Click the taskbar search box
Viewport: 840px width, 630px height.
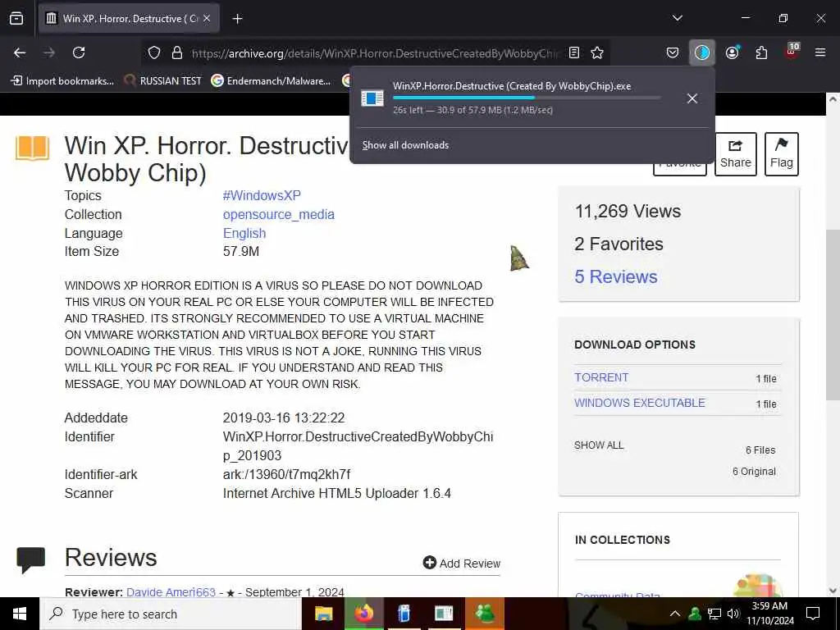coord(171,614)
